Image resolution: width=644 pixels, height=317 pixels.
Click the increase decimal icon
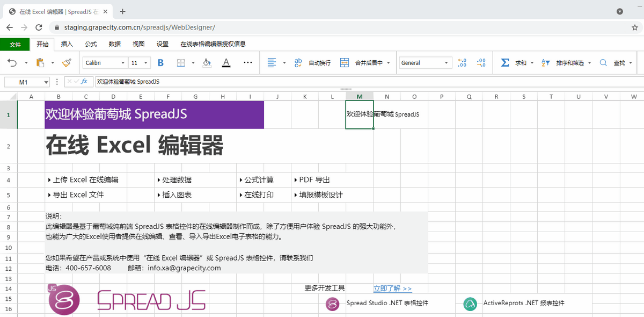click(462, 62)
